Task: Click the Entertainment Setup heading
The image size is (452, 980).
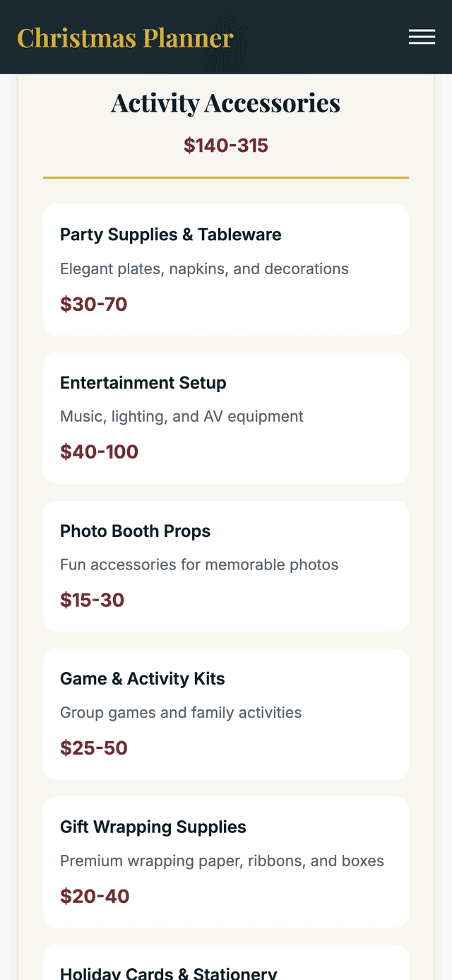Action: (x=143, y=382)
